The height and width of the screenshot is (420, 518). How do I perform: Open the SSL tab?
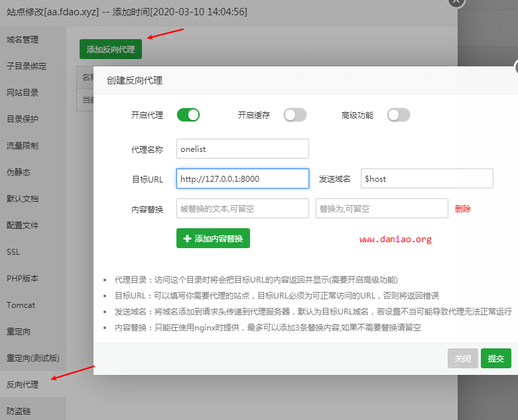(x=33, y=252)
